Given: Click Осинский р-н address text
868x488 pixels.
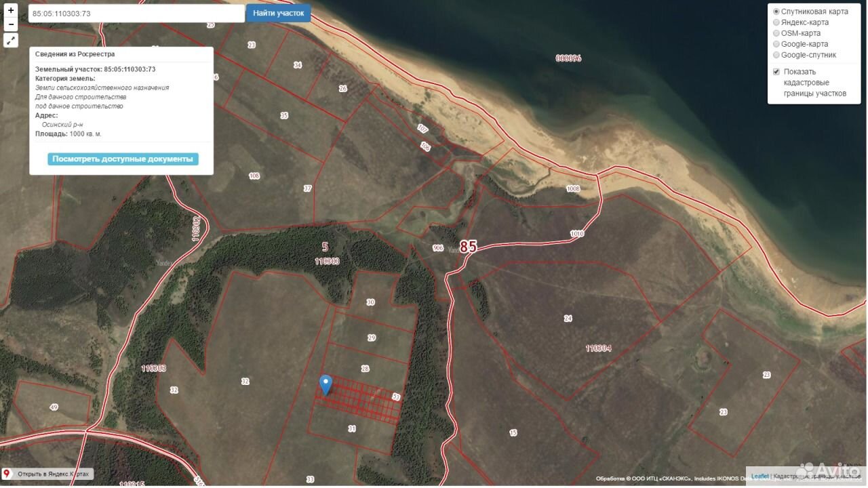Looking at the screenshot, I should [62, 125].
